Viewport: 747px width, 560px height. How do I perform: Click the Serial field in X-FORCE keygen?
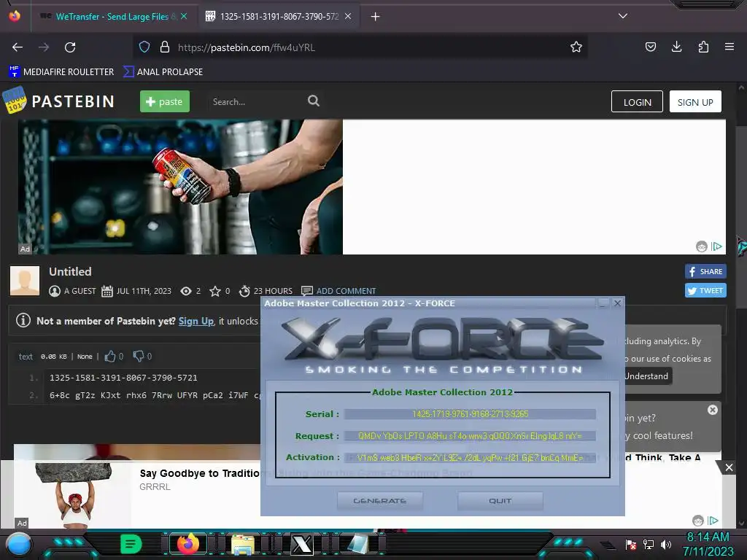coord(470,414)
